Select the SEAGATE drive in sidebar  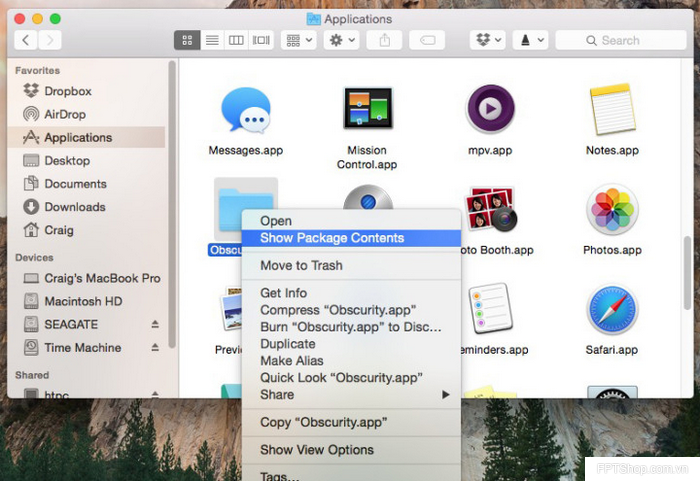[86, 324]
